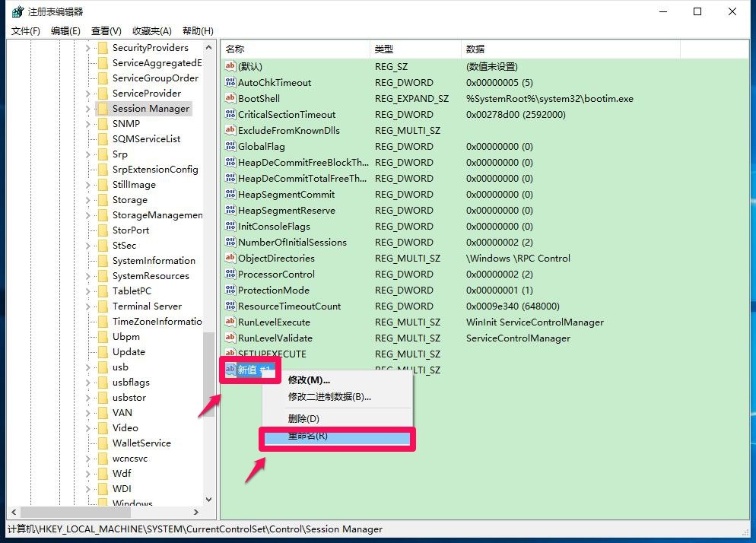Click the Registry Editor app icon in title bar
The image size is (756, 543).
click(x=17, y=11)
